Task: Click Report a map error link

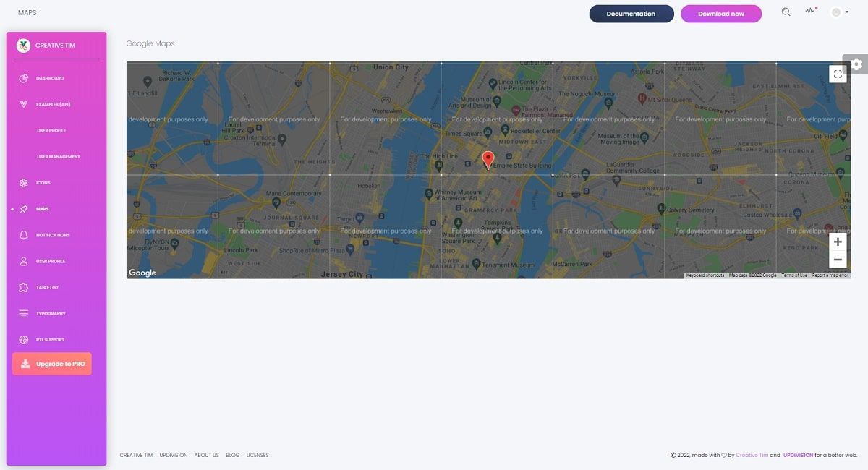Action: pos(830,275)
